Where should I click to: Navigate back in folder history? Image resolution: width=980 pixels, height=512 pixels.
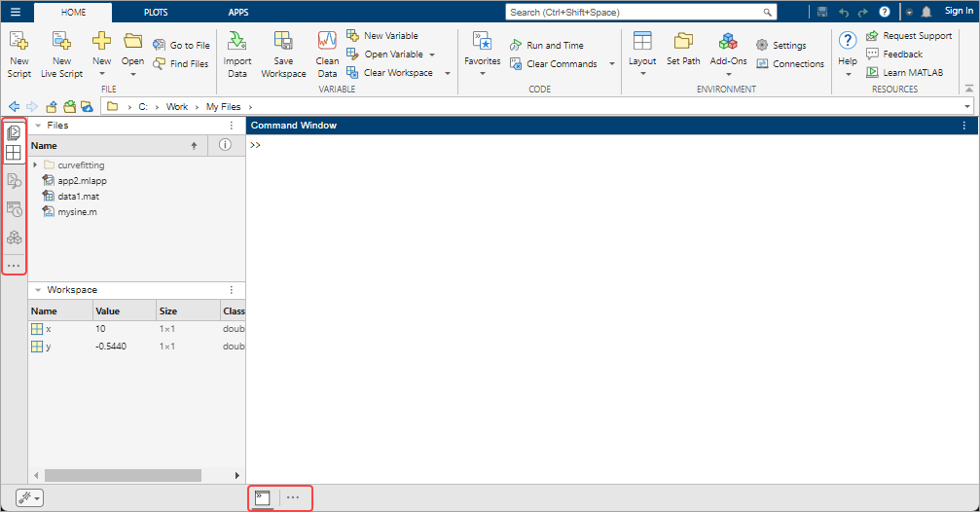[14, 107]
